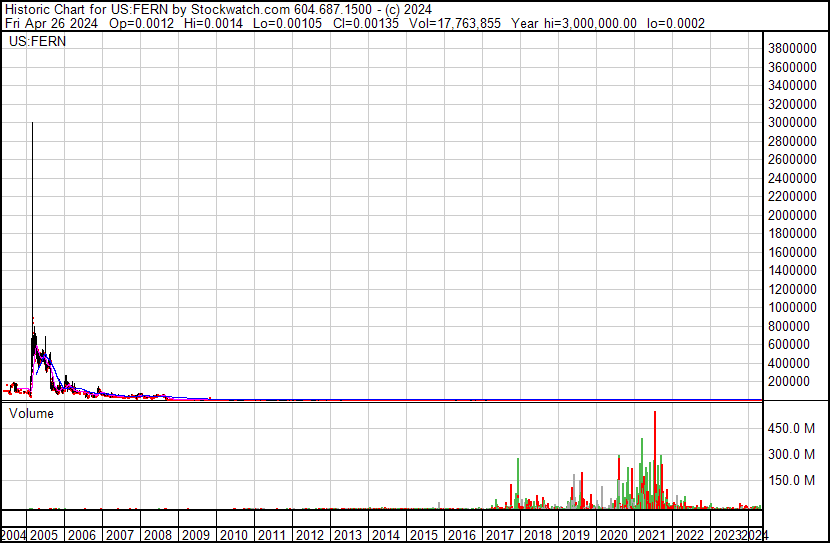Click the 2018 year label on timeline
Viewport: 830px width, 543px height.
538,535
